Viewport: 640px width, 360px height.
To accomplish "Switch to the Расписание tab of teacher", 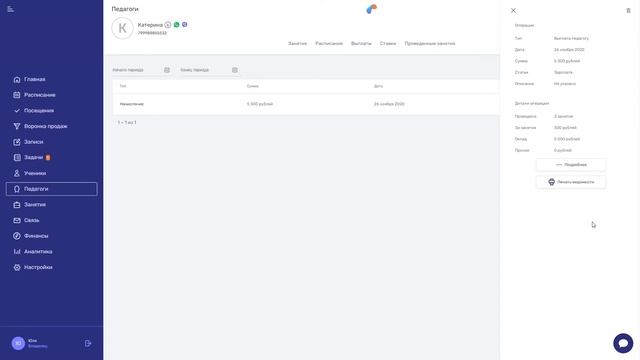I will tap(329, 43).
